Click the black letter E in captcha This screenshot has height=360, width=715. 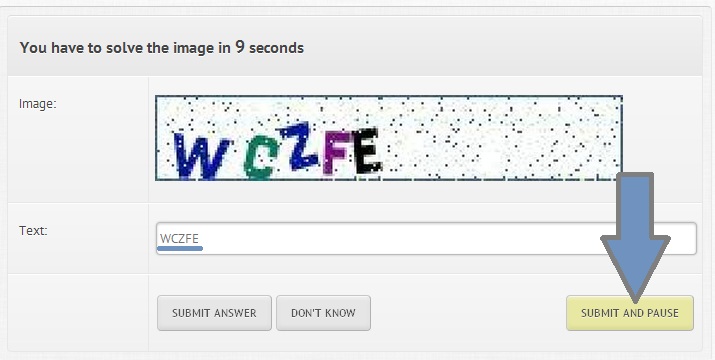coord(367,150)
